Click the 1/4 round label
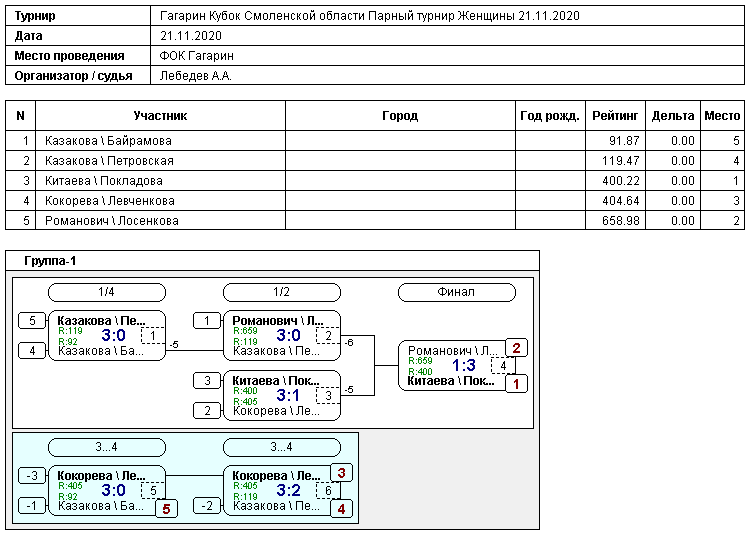 click(x=107, y=292)
